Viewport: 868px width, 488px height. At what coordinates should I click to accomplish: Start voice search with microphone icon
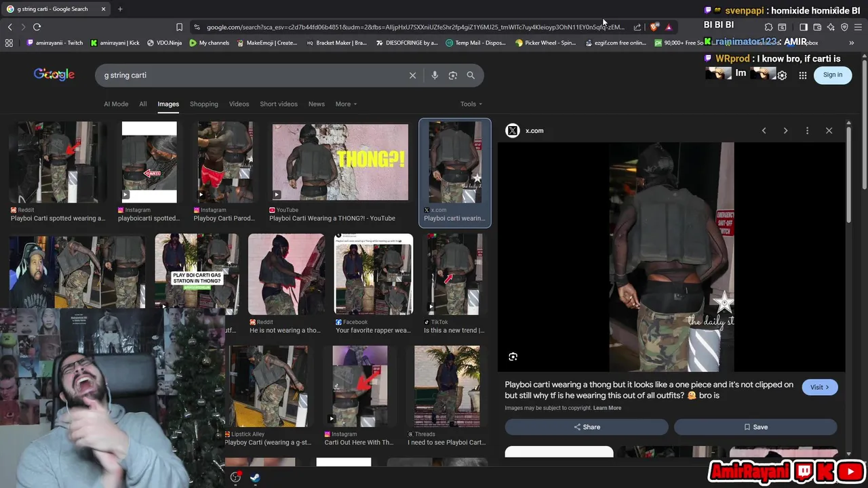click(435, 75)
